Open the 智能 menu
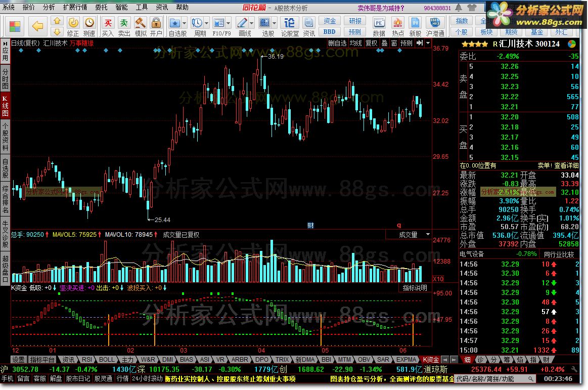Viewport: 588px width, 390px height. 121,8
